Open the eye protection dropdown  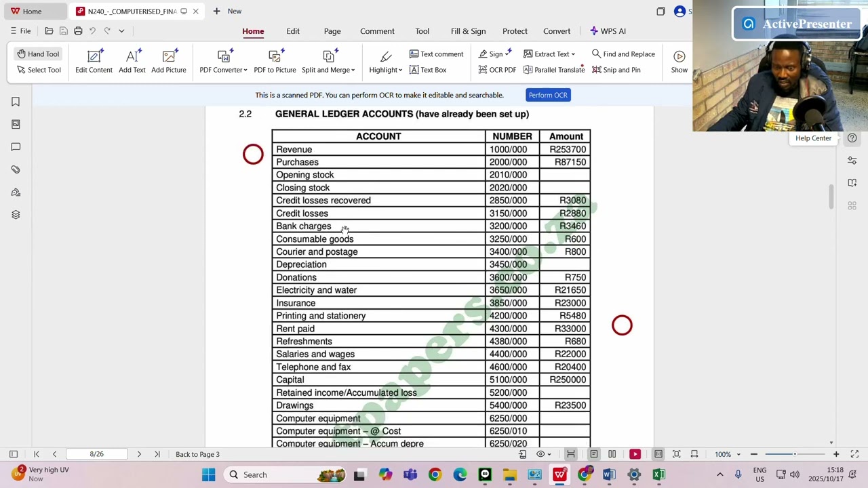point(544,454)
